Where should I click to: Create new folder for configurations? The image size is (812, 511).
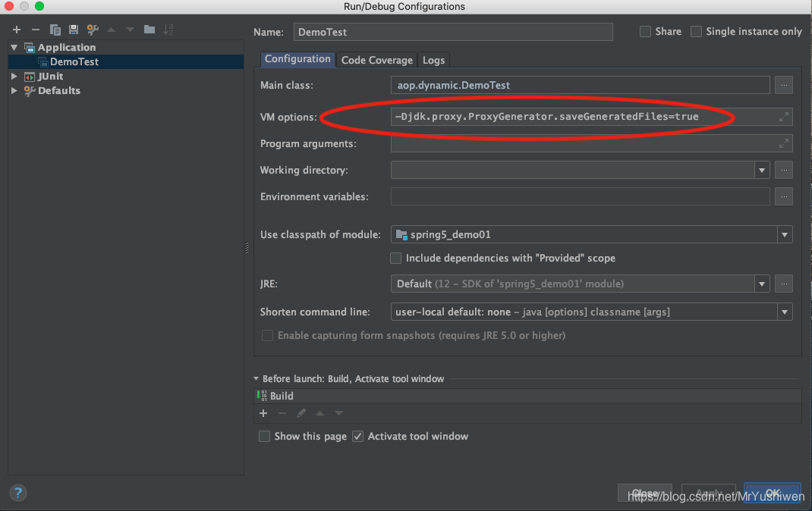click(x=149, y=30)
